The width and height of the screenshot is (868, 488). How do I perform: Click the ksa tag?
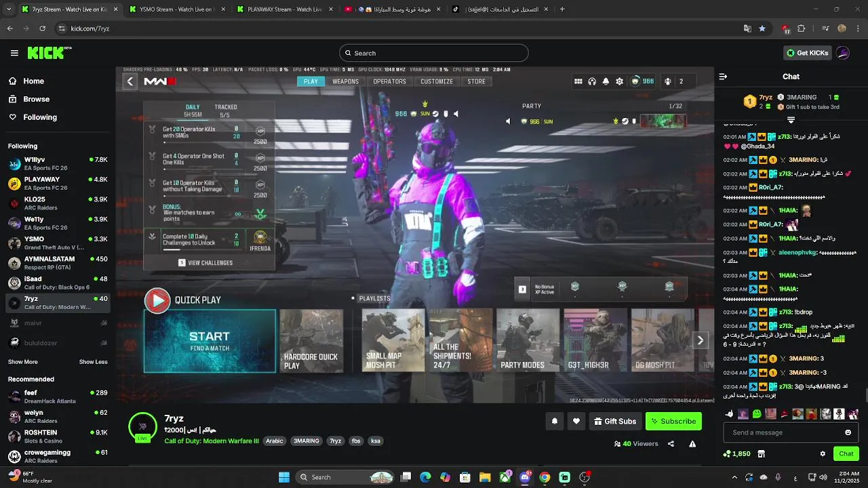coord(376,441)
